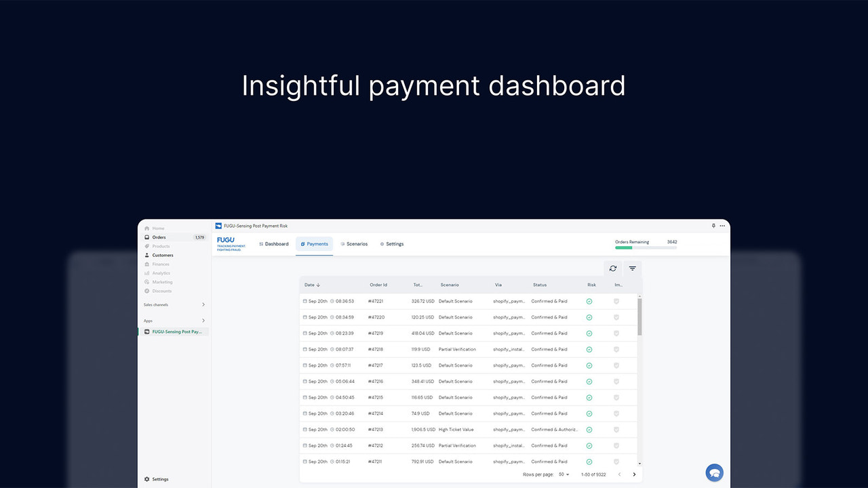Expand the Apps section chevron

(x=203, y=321)
